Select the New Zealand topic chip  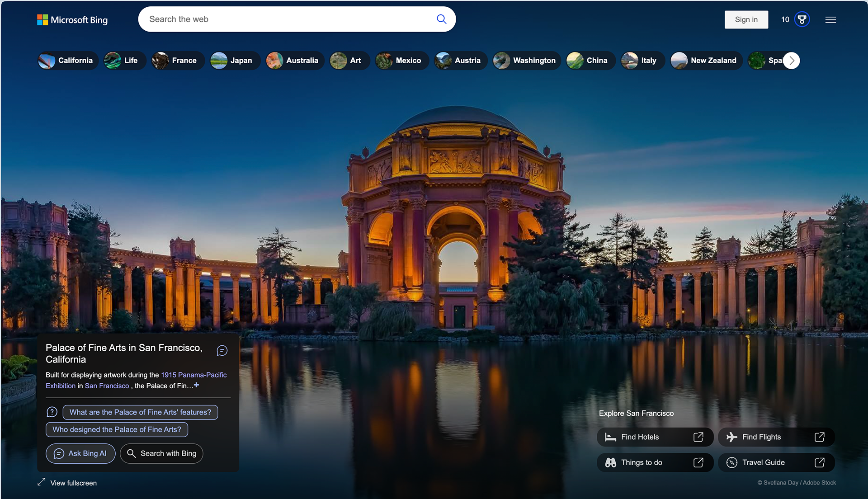coord(706,61)
